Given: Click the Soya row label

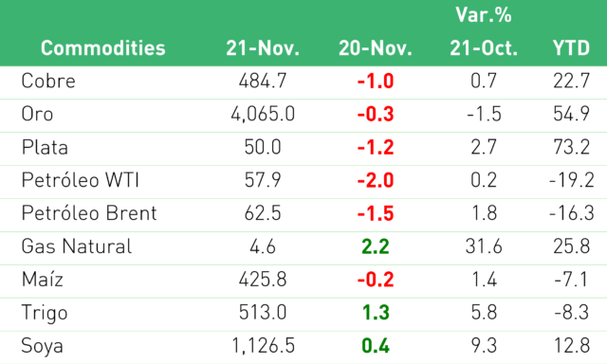Looking at the screenshot, I should pos(42,346).
